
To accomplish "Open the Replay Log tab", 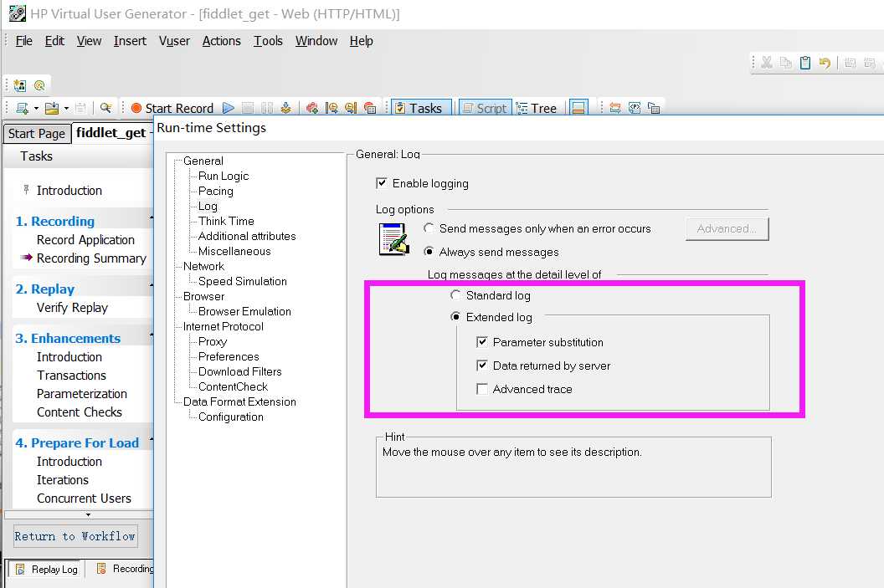I will pos(47,570).
